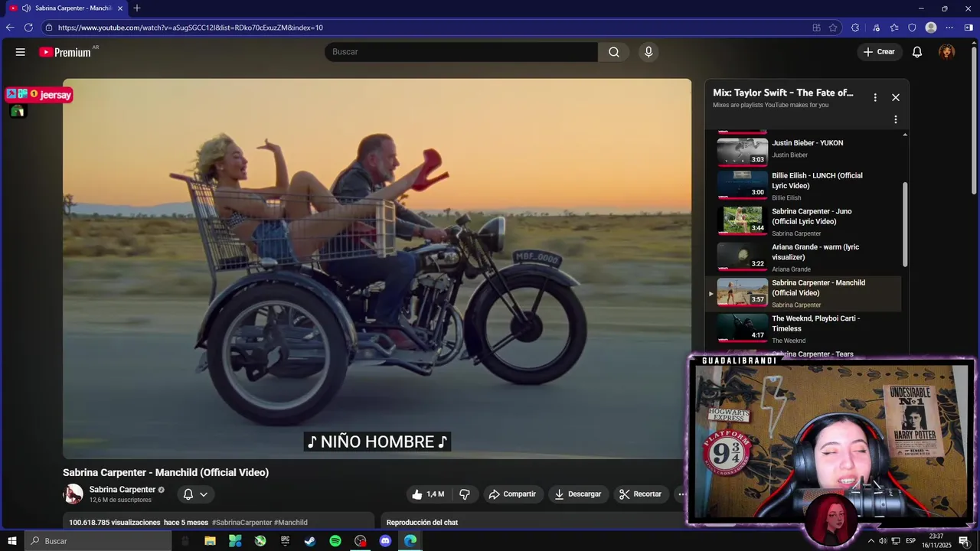Viewport: 980px width, 551px height.
Task: Open Edge browser essentials shield icon
Action: [912, 28]
